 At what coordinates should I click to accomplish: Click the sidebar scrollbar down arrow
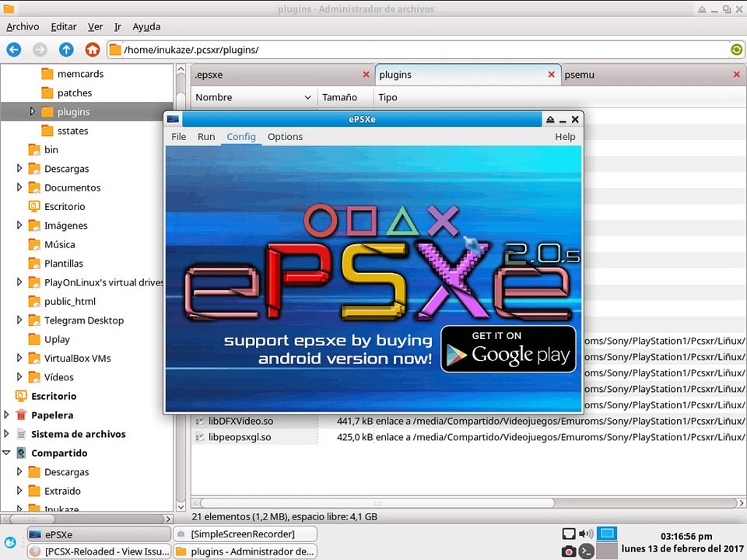181,506
